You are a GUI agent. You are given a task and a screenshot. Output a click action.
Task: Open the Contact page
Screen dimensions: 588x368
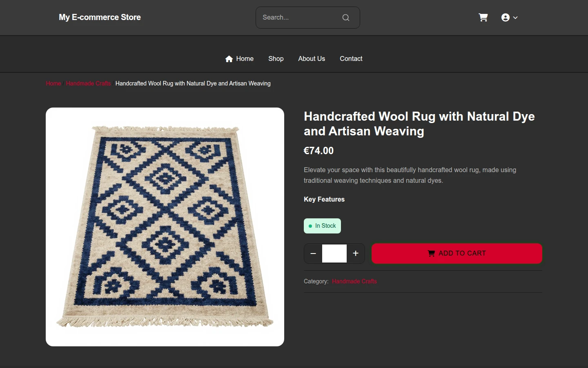(351, 59)
